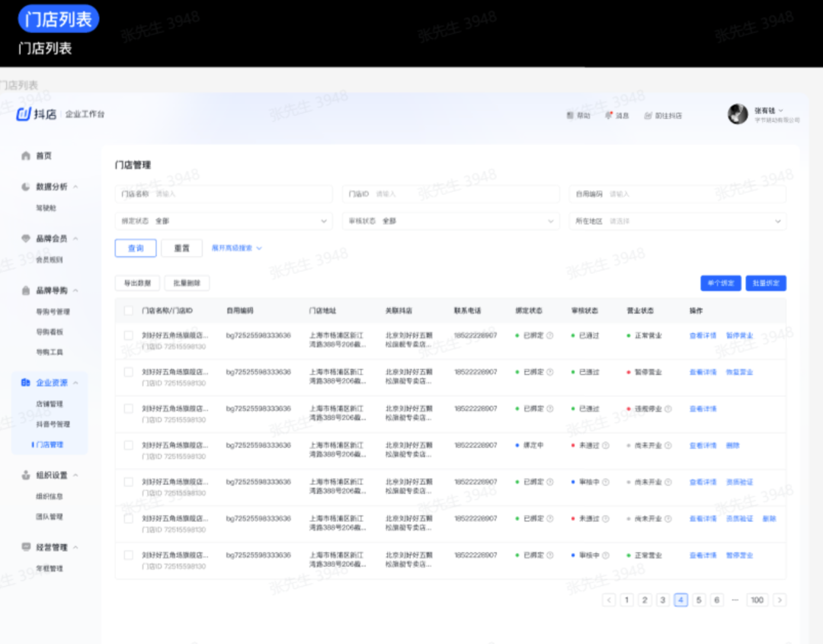This screenshot has height=644, width=823.
Task: Open 帮助 help icon in header
Action: point(570,116)
